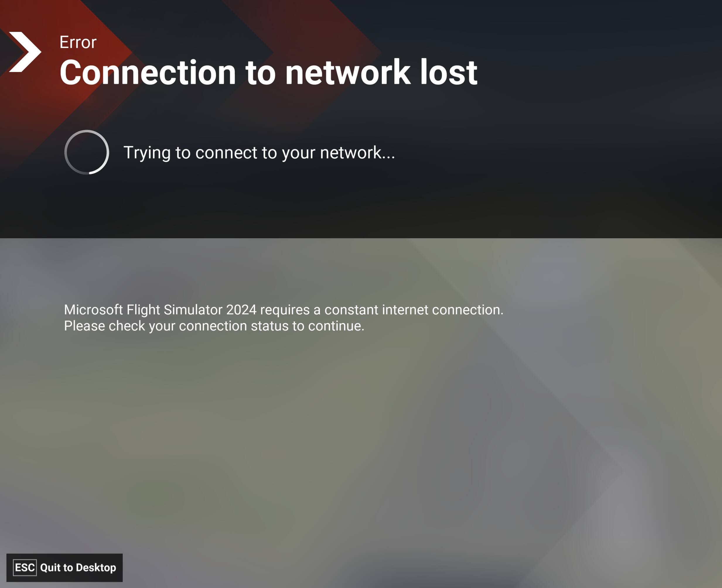
Task: Click the word network in the heading
Action: (x=348, y=72)
